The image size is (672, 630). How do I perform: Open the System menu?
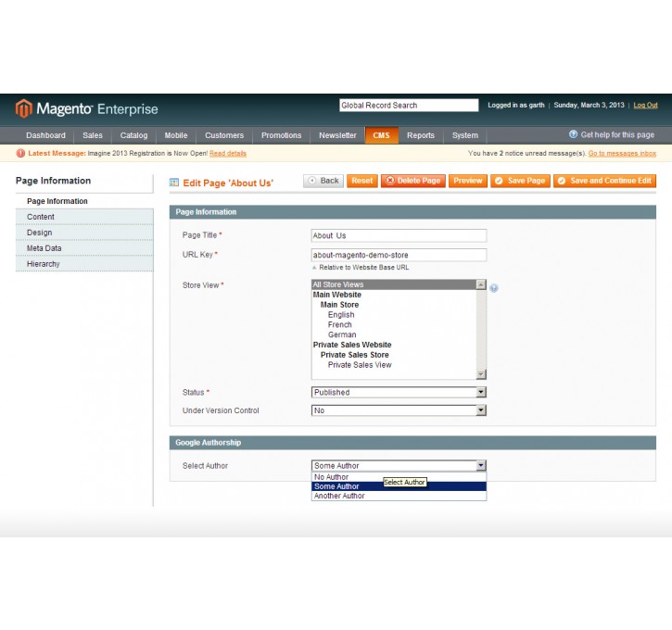(x=465, y=135)
